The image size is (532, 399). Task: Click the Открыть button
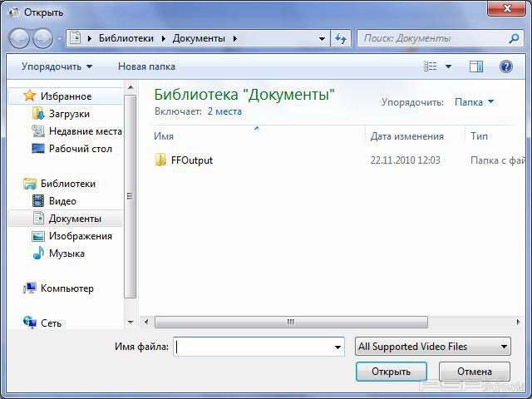(392, 372)
